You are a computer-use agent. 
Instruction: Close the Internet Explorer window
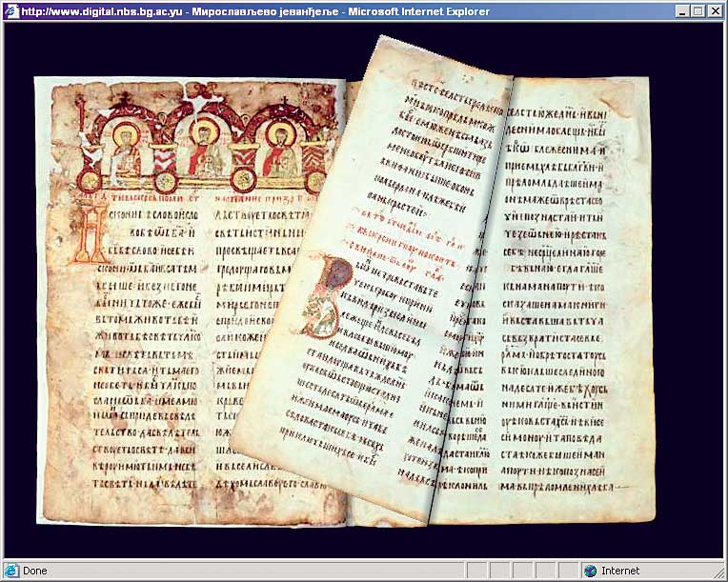(716, 11)
